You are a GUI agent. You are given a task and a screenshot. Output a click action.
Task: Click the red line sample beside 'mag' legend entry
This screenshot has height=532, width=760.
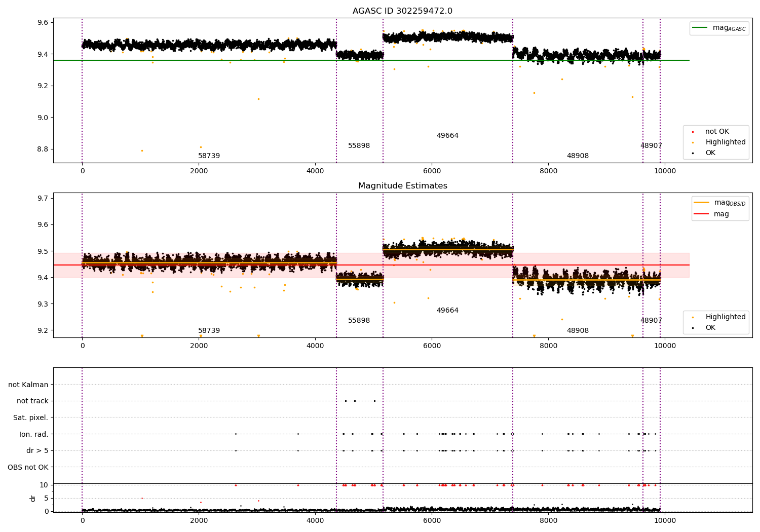(701, 214)
